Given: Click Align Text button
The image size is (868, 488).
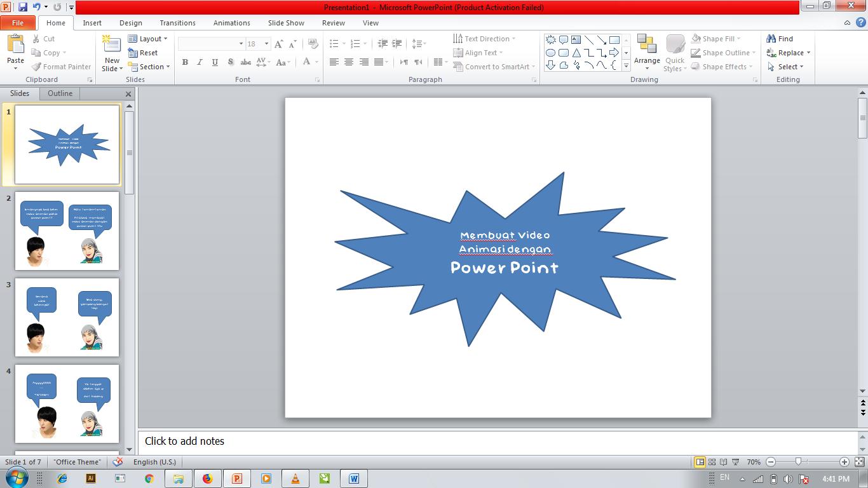Looking at the screenshot, I should click(478, 53).
